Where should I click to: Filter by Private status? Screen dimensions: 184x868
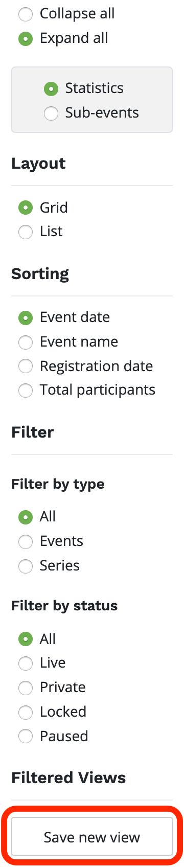[26, 688]
